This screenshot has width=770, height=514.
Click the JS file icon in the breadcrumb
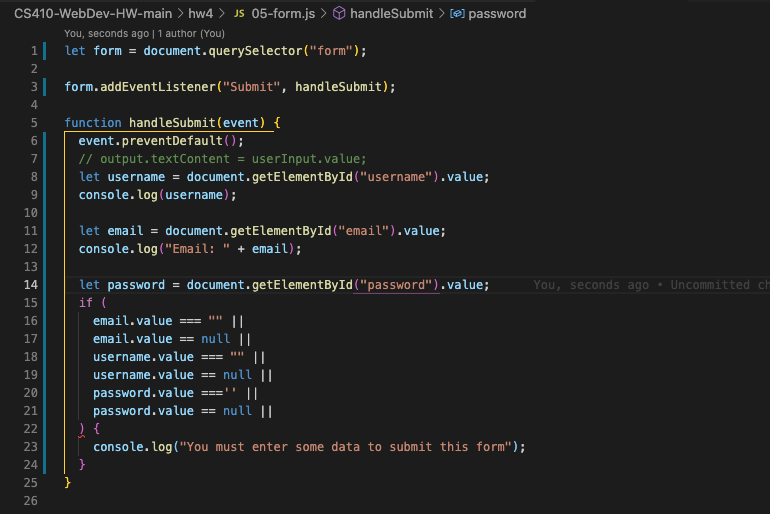pyautogui.click(x=239, y=14)
